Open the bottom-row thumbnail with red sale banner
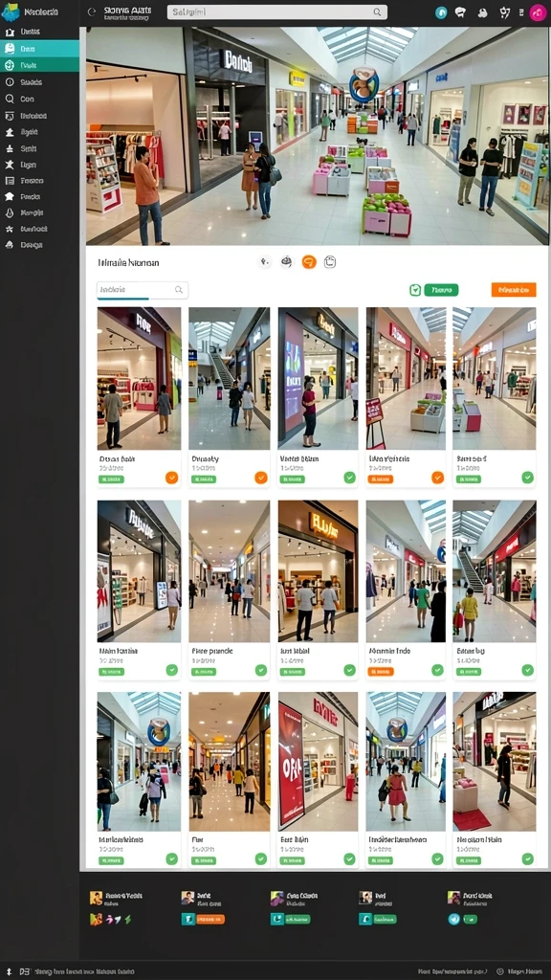The height and width of the screenshot is (980, 551). (x=318, y=762)
